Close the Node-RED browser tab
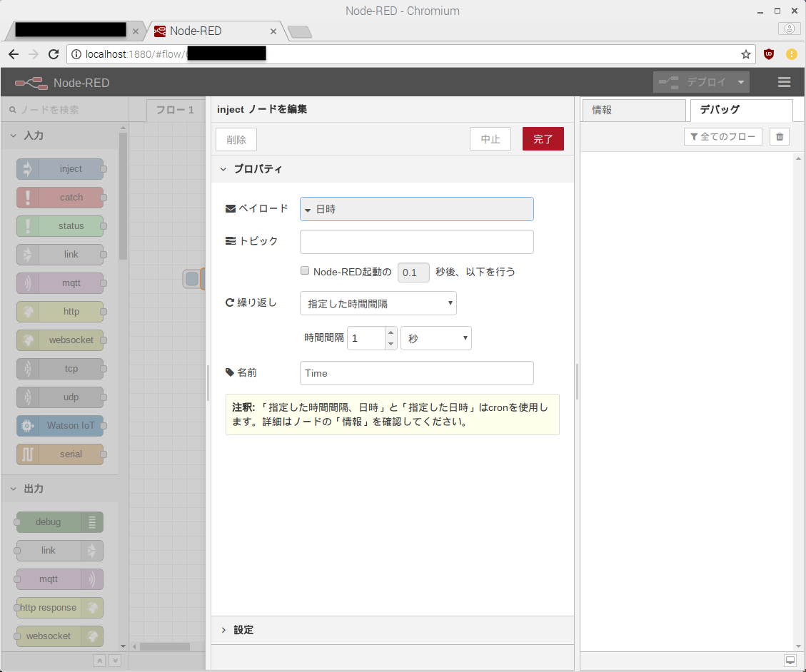Screen dimensions: 806x672 pyautogui.click(x=273, y=31)
